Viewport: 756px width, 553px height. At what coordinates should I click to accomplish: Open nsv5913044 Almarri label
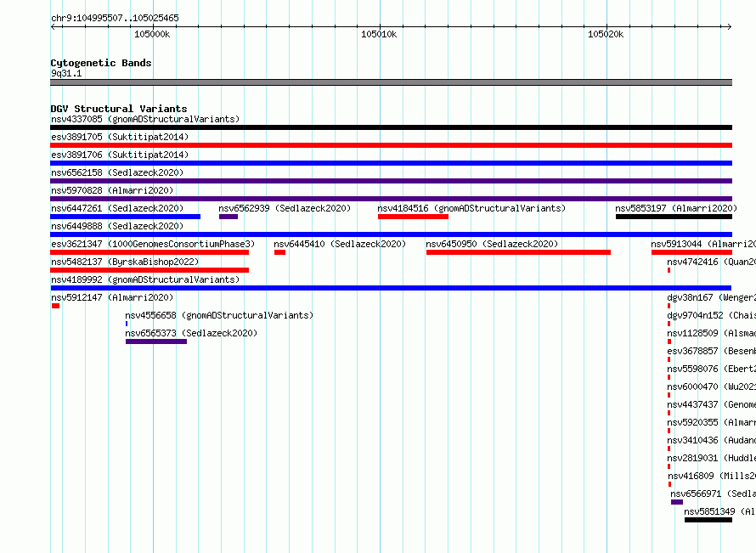click(703, 244)
